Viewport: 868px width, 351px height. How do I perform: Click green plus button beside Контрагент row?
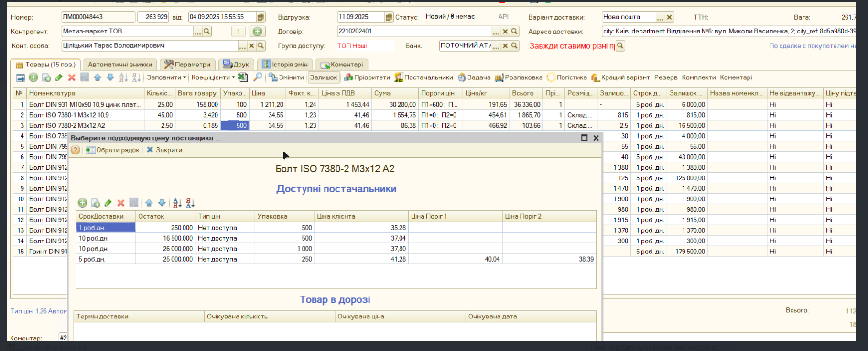coord(257,32)
